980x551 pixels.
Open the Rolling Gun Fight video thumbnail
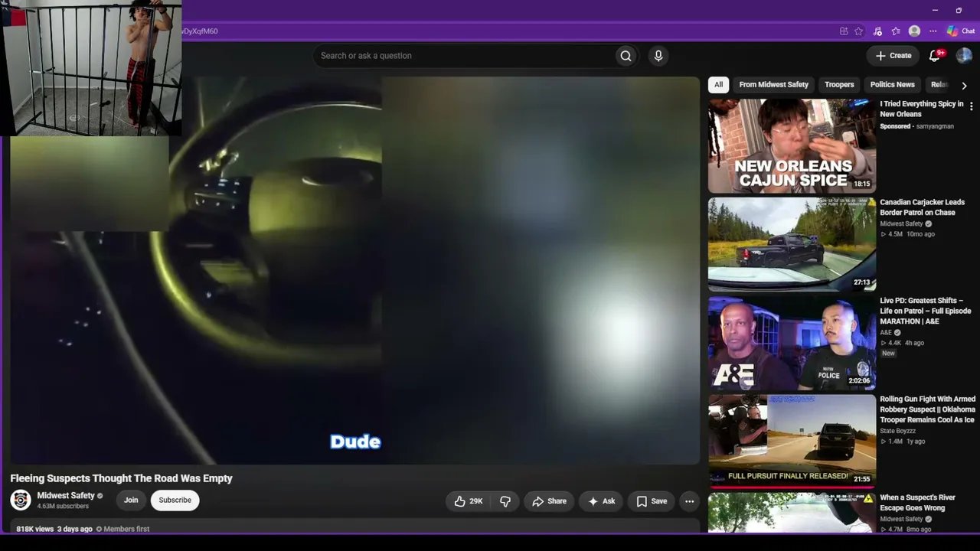pyautogui.click(x=792, y=442)
